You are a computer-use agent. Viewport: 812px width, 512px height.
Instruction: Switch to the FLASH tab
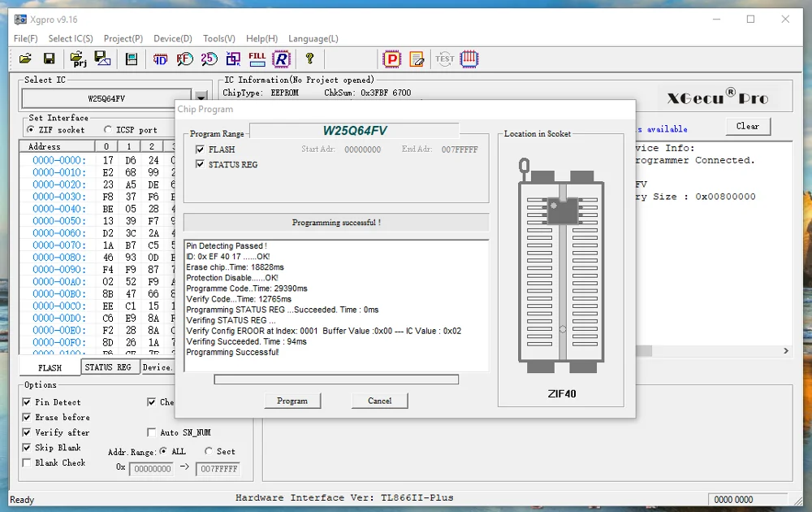50,367
